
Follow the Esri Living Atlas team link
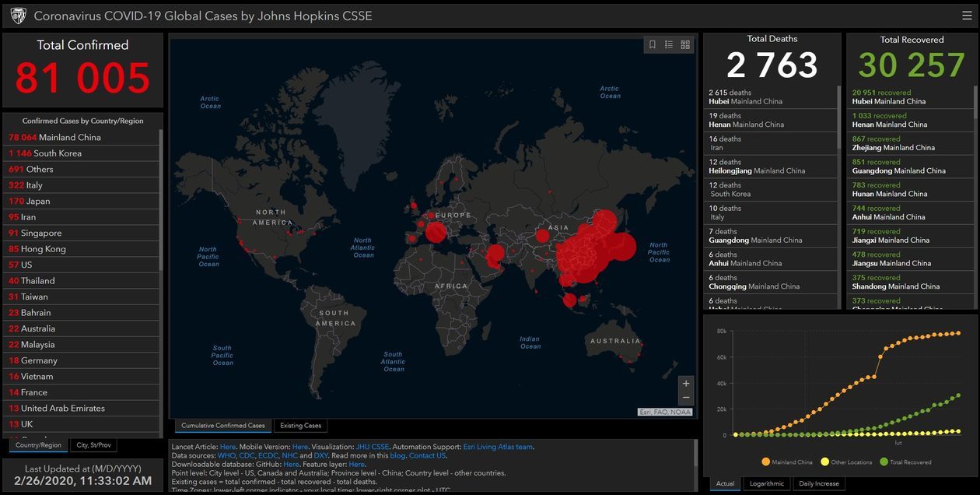pos(498,447)
